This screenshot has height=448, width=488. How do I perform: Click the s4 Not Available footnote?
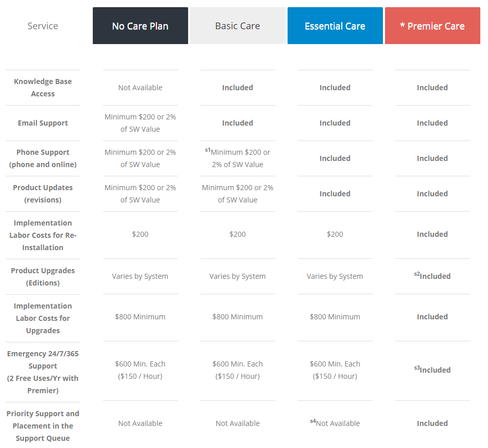(313, 422)
